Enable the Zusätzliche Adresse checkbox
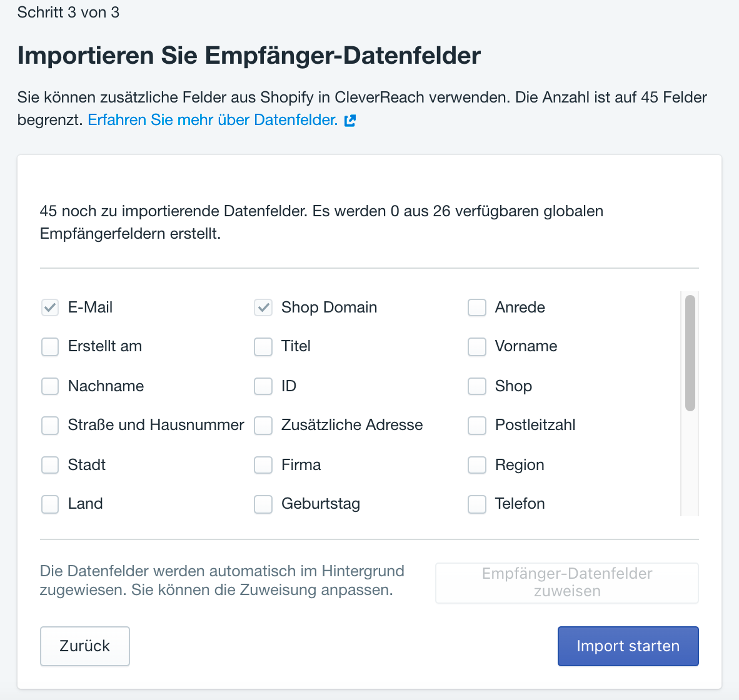The image size is (739, 700). (x=263, y=426)
